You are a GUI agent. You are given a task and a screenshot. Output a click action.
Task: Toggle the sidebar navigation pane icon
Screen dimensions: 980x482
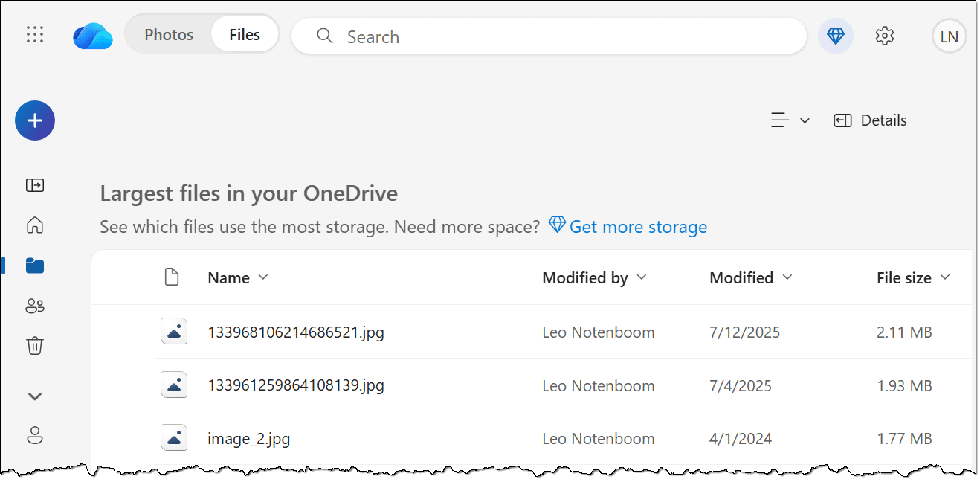tap(35, 185)
